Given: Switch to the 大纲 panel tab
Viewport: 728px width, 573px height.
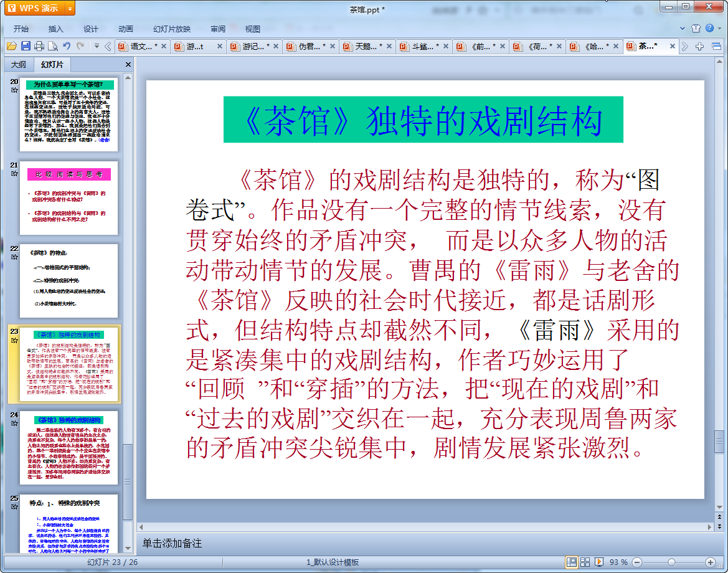Looking at the screenshot, I should pyautogui.click(x=19, y=65).
